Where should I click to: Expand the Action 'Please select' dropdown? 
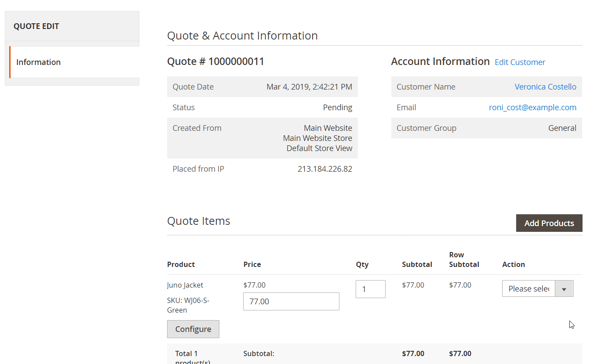tap(537, 289)
